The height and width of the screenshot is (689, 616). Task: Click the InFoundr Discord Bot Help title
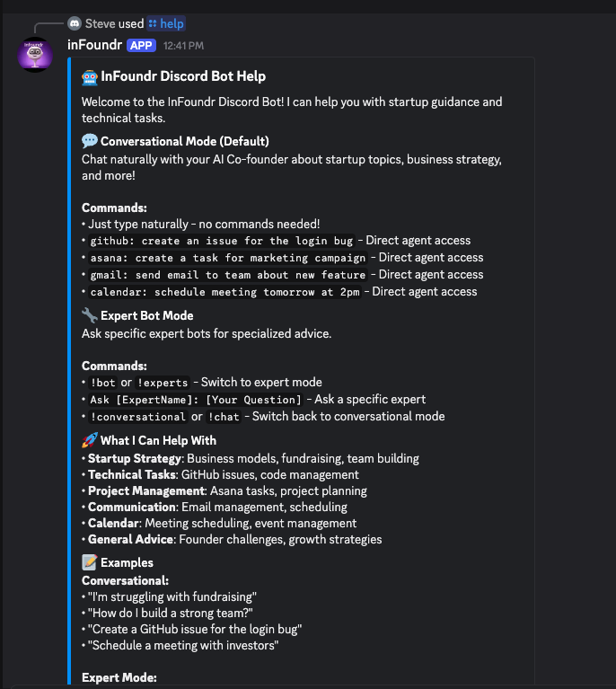pyautogui.click(x=183, y=76)
